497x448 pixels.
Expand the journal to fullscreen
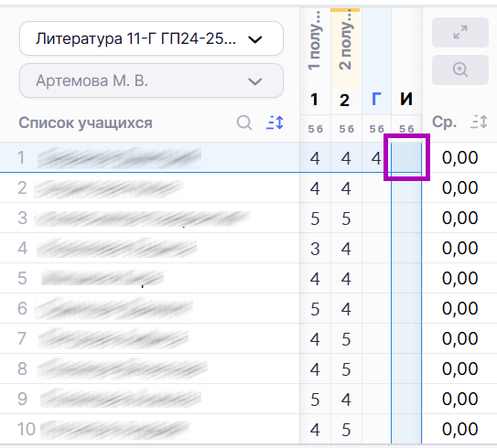point(459,32)
